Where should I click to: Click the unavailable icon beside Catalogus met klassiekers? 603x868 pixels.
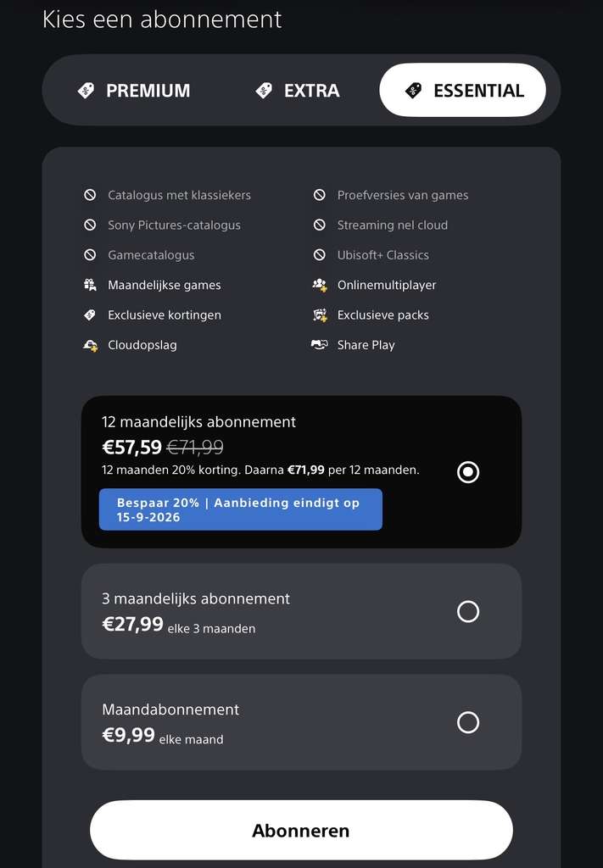[90, 195]
